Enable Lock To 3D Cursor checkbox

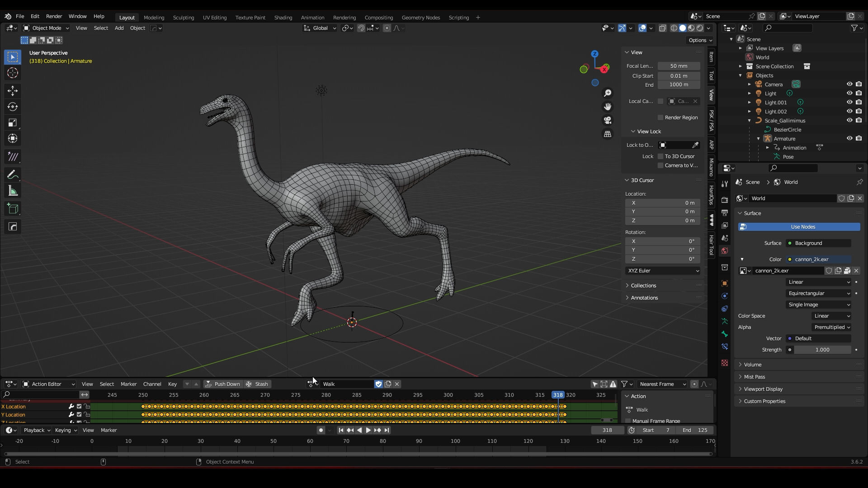point(660,156)
